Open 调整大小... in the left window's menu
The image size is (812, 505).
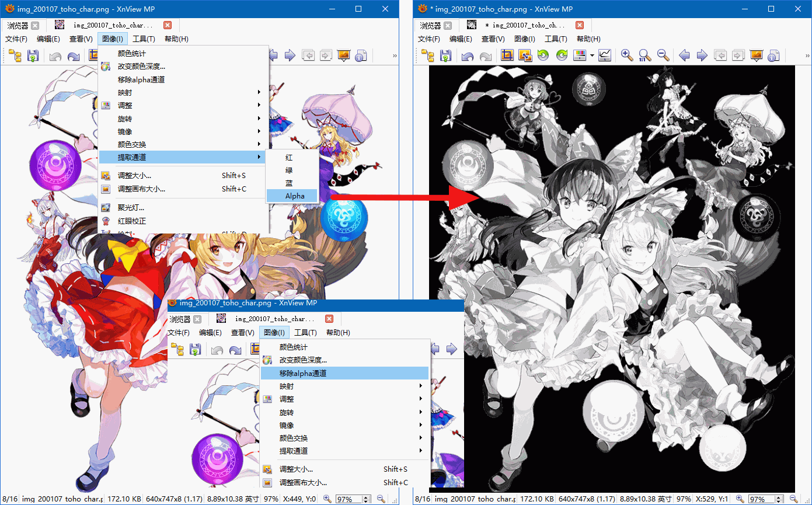[183, 175]
